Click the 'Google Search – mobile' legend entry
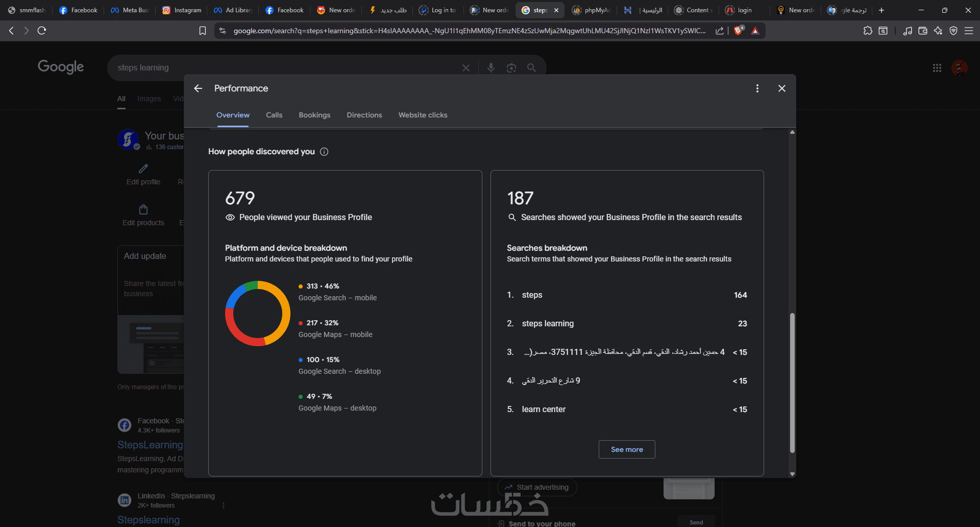Screen dimensions: 980x527 (x=337, y=292)
